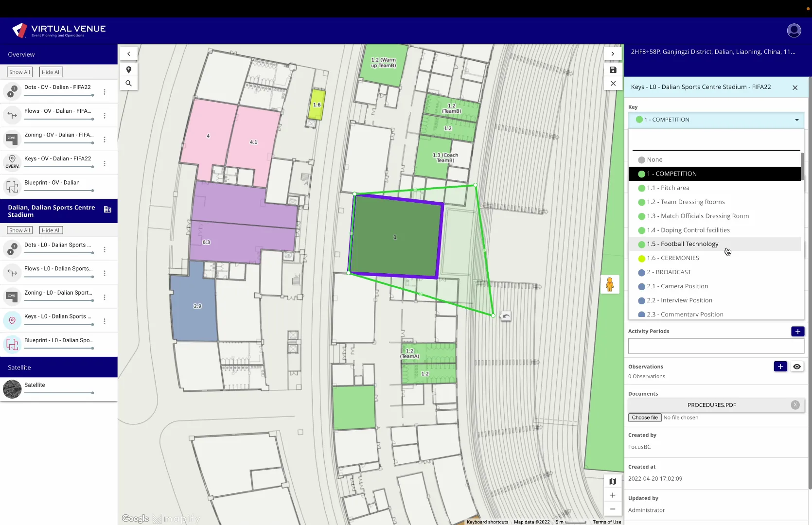Click Hide All in Overview section
The height and width of the screenshot is (525, 812).
(51, 72)
